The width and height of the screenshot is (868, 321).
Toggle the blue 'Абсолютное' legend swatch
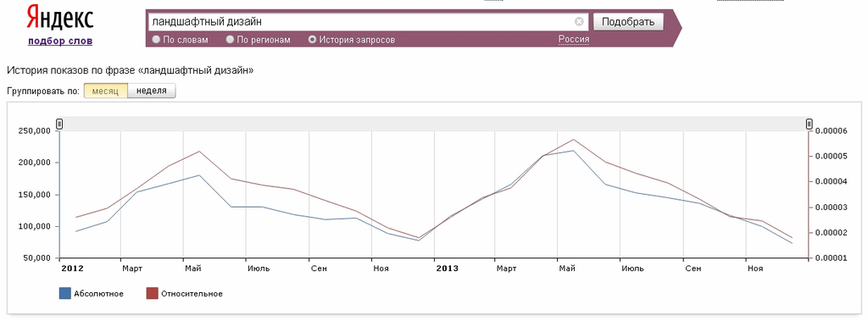point(64,293)
